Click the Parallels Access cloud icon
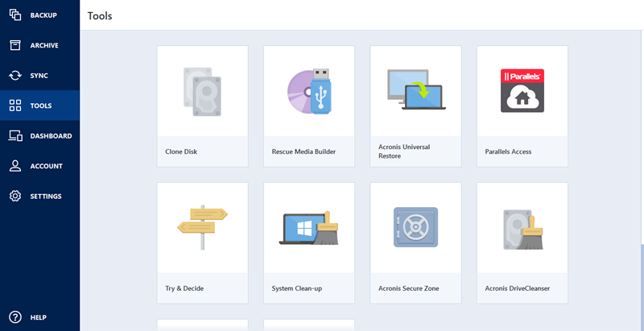 click(x=522, y=90)
